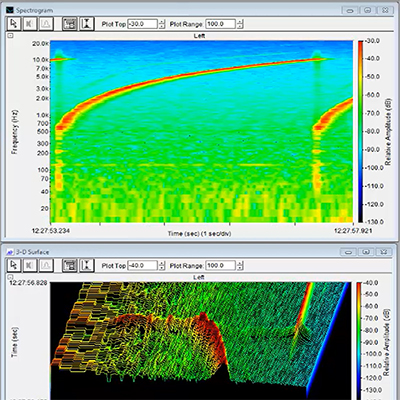Screen dimensions: 400x400
Task: Increase 3-D Surface Plot Top with the up arrow
Action: (162, 263)
